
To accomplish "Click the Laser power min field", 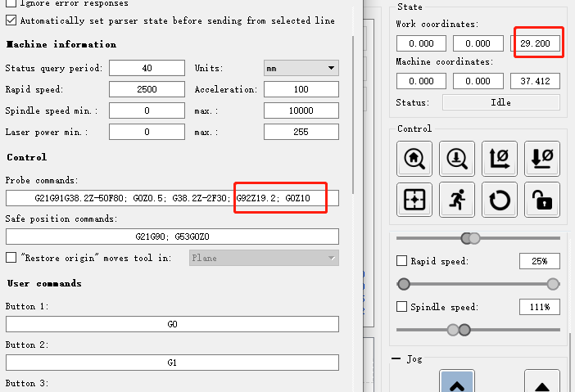I will coord(147,132).
